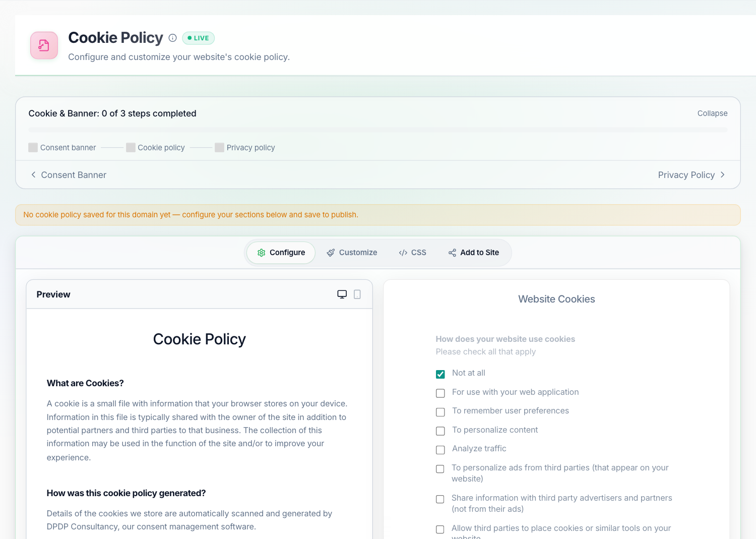Uncheck the Not at all option

click(440, 374)
